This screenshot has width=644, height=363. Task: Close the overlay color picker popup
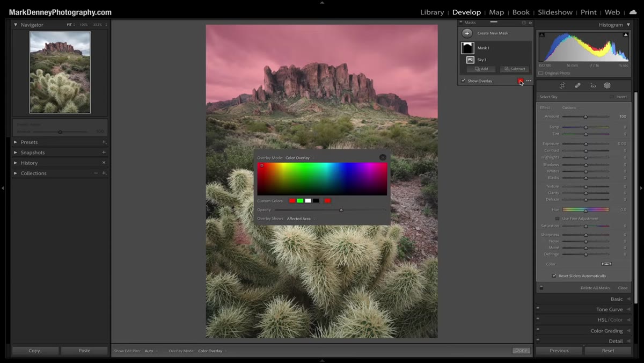[x=383, y=157]
